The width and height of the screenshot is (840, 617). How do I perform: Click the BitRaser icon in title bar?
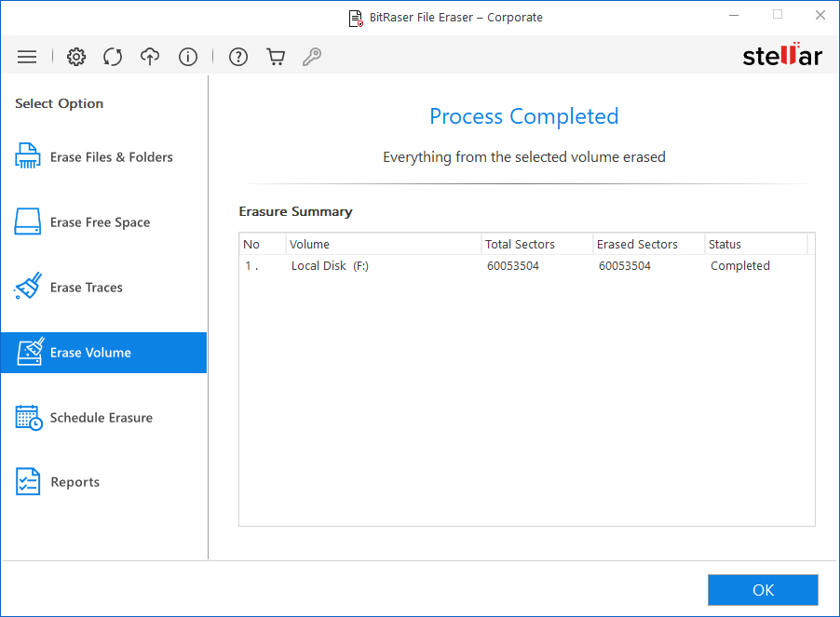pos(355,17)
